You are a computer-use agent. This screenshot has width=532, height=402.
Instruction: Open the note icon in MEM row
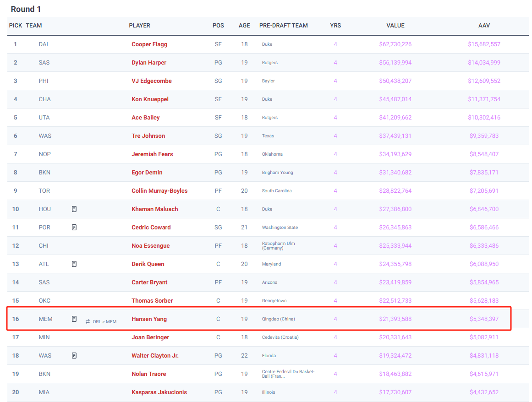coord(74,319)
